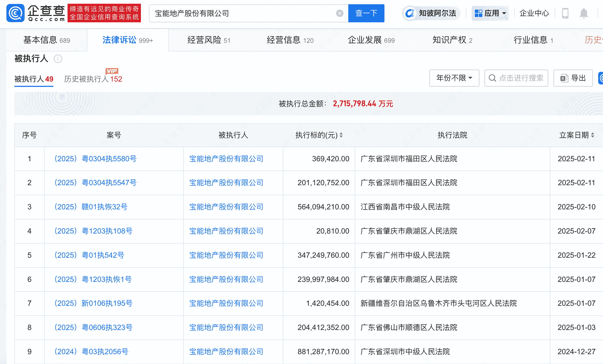Expand the 应用 menu
The image size is (603, 364).
tap(490, 13)
